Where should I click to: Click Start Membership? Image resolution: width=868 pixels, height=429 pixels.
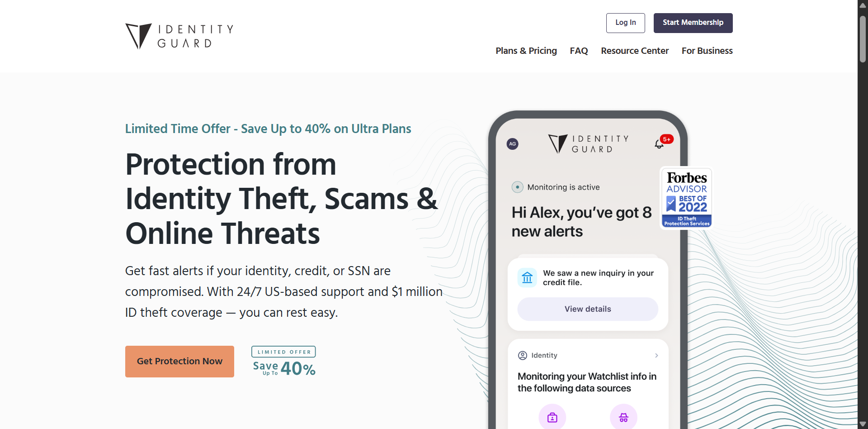pyautogui.click(x=693, y=23)
